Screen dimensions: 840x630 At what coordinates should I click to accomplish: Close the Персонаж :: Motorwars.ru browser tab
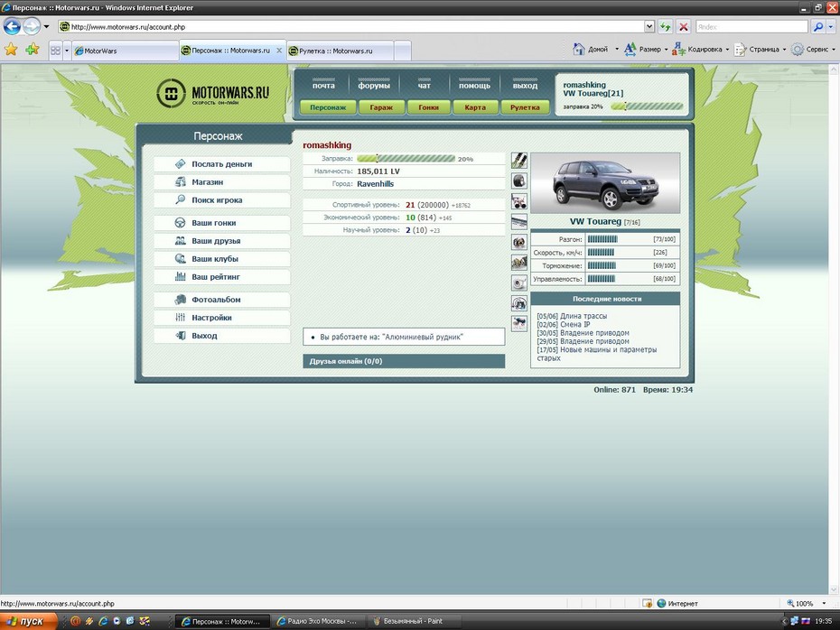[x=279, y=51]
